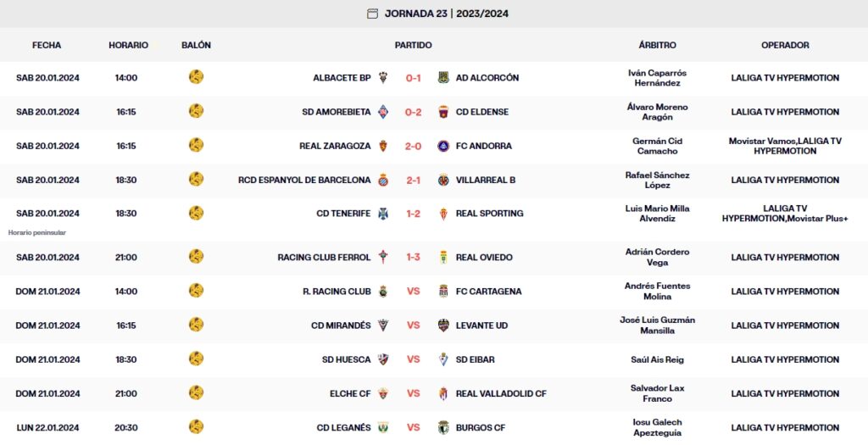The image size is (868, 445).
Task: Click the calendar icon beside Jornada 23
Action: coord(372,14)
